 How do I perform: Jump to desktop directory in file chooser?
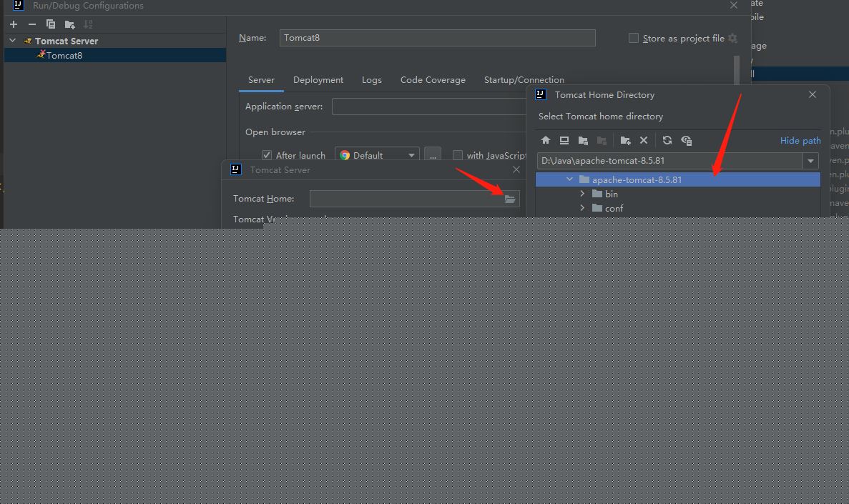[x=564, y=140]
